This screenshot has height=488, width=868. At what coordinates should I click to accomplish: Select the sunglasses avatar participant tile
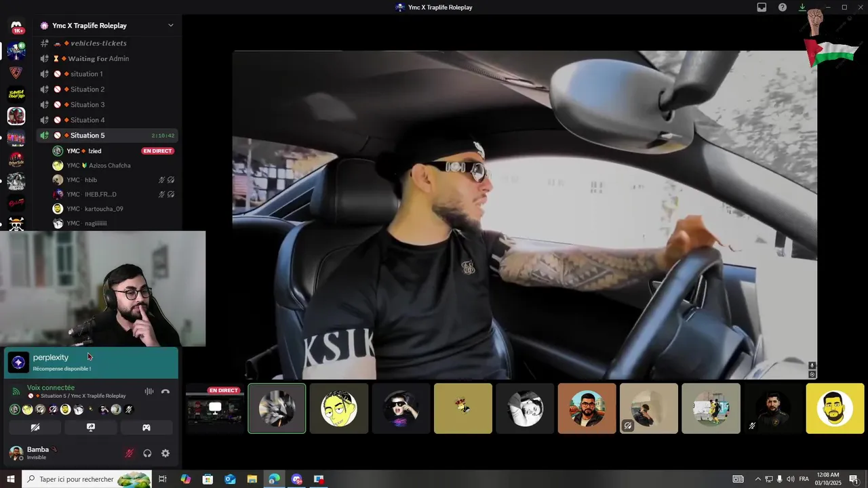click(401, 409)
